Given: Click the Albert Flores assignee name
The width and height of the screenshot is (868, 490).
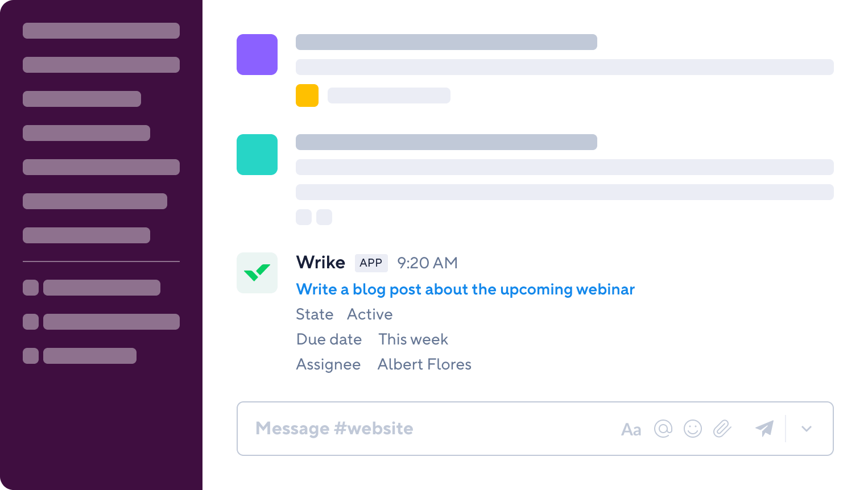Looking at the screenshot, I should point(424,364).
